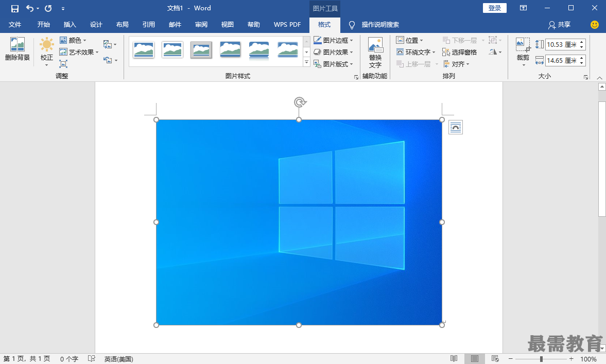Switch to the Layout (布局) tab
606x364 pixels.
click(x=123, y=24)
